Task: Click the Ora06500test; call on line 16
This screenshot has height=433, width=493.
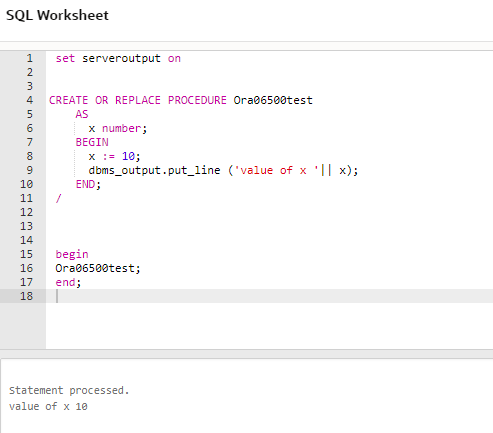Action: (98, 268)
